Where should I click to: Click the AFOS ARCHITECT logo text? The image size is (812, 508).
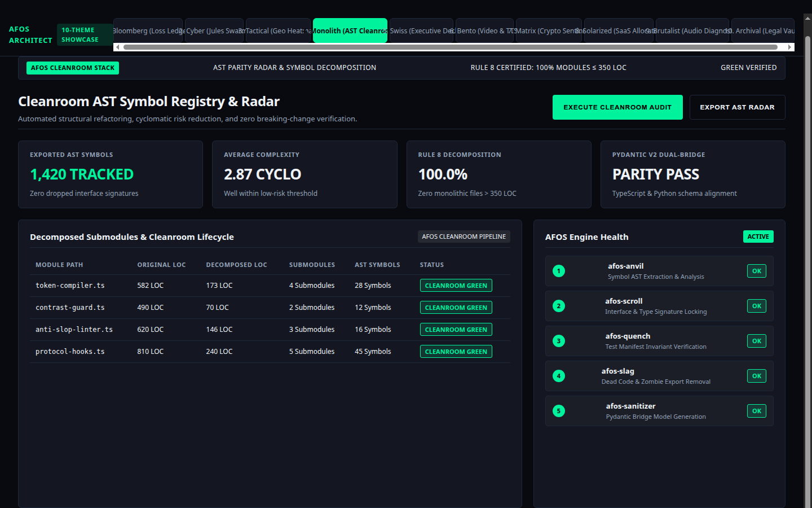pos(30,34)
